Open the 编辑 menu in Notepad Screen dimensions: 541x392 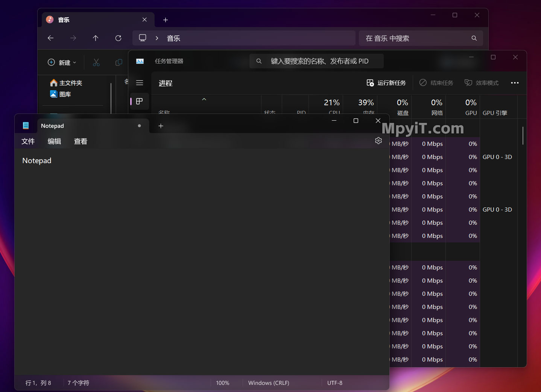(x=54, y=141)
